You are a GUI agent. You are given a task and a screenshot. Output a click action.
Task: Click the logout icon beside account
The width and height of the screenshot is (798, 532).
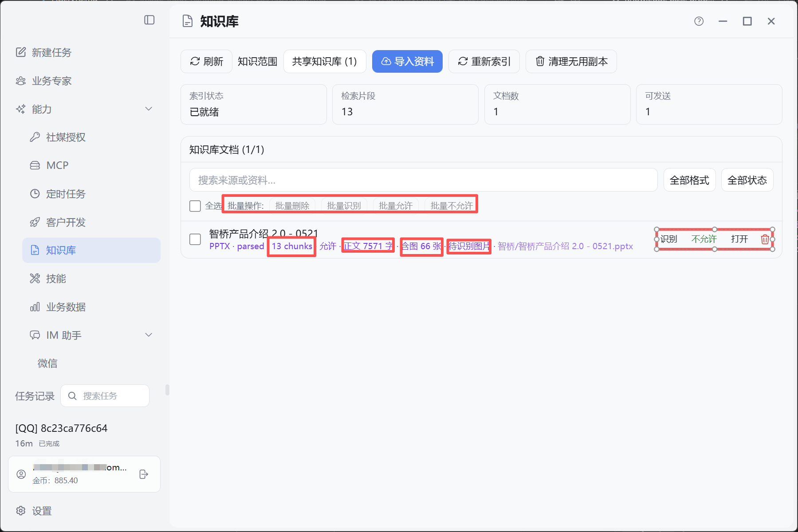[x=144, y=474]
